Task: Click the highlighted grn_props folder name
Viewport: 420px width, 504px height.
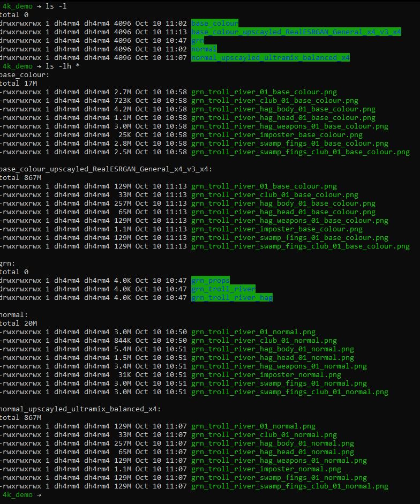Action: pos(211,280)
